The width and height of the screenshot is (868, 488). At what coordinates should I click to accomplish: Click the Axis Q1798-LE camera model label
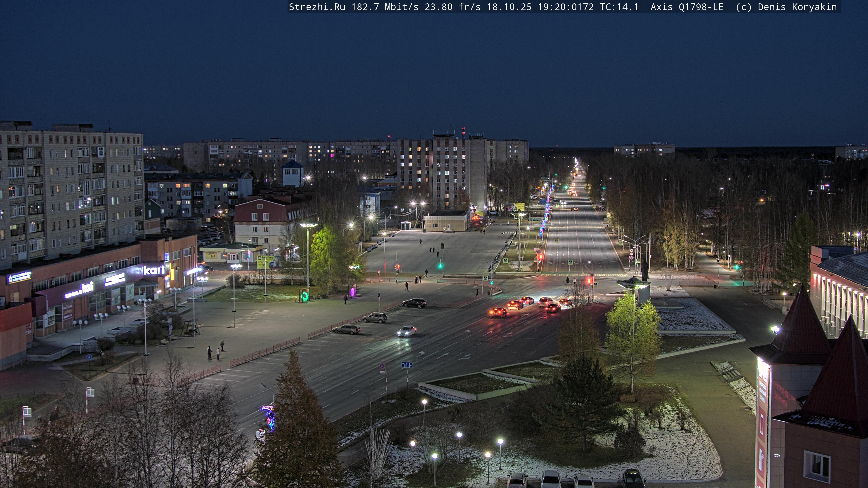687,7
